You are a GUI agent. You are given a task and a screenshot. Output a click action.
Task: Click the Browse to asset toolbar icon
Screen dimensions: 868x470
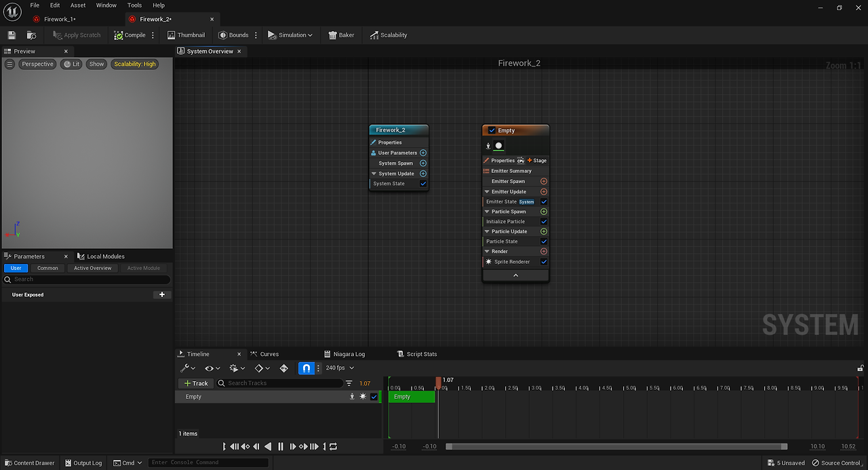tap(31, 35)
